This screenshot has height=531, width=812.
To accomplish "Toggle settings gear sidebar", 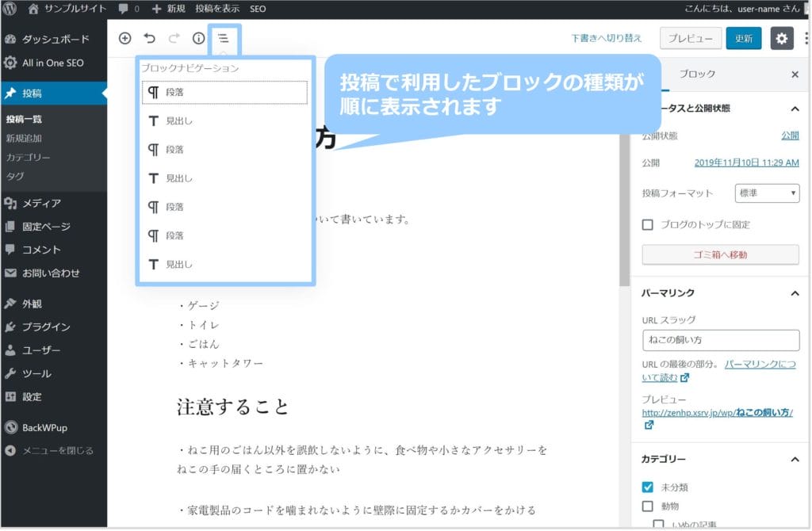I will point(781,38).
